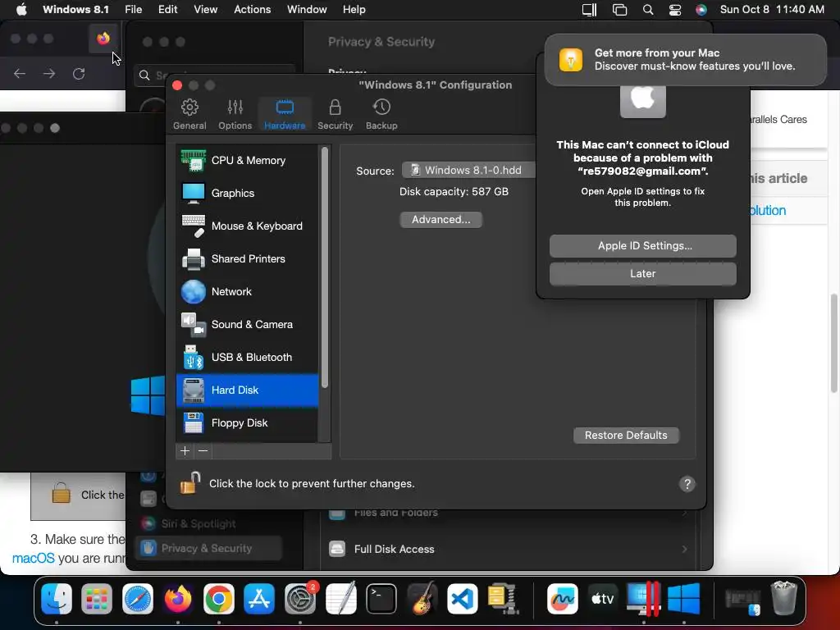Open the View menu
The image size is (840, 630).
click(206, 9)
